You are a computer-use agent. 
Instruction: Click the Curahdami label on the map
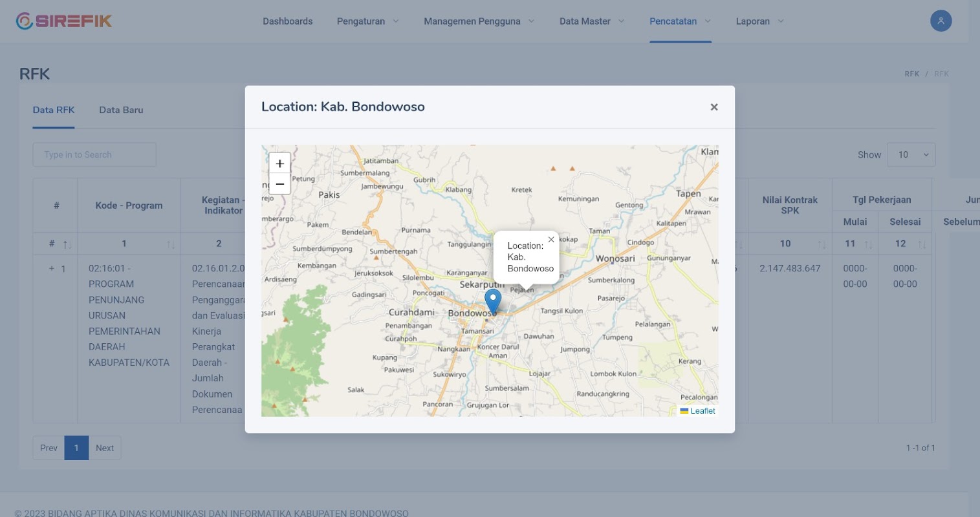(x=411, y=312)
